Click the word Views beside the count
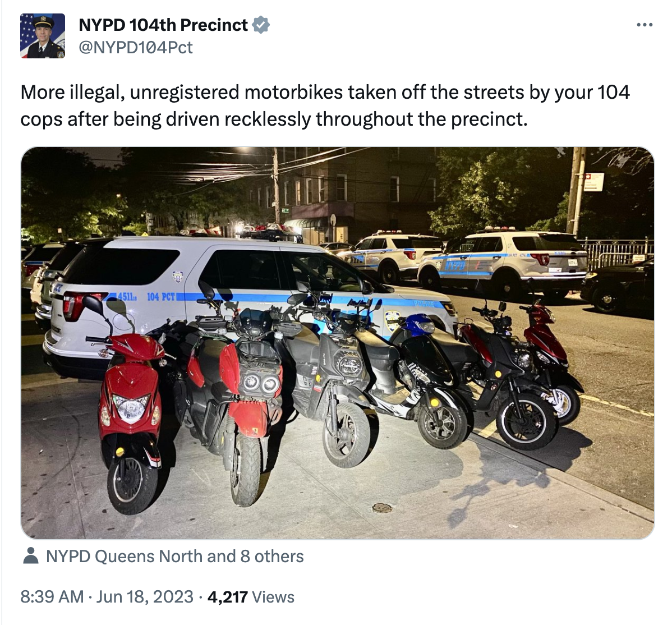Screen dimensions: 672x625 (273, 597)
